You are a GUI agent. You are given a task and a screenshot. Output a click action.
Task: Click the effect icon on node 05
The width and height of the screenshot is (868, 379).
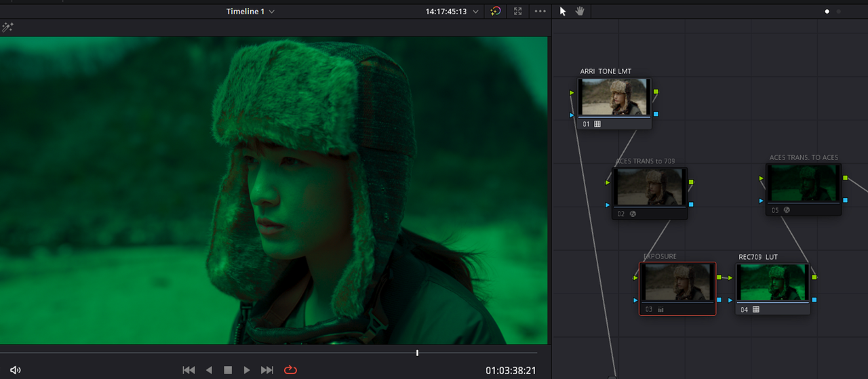[787, 210]
